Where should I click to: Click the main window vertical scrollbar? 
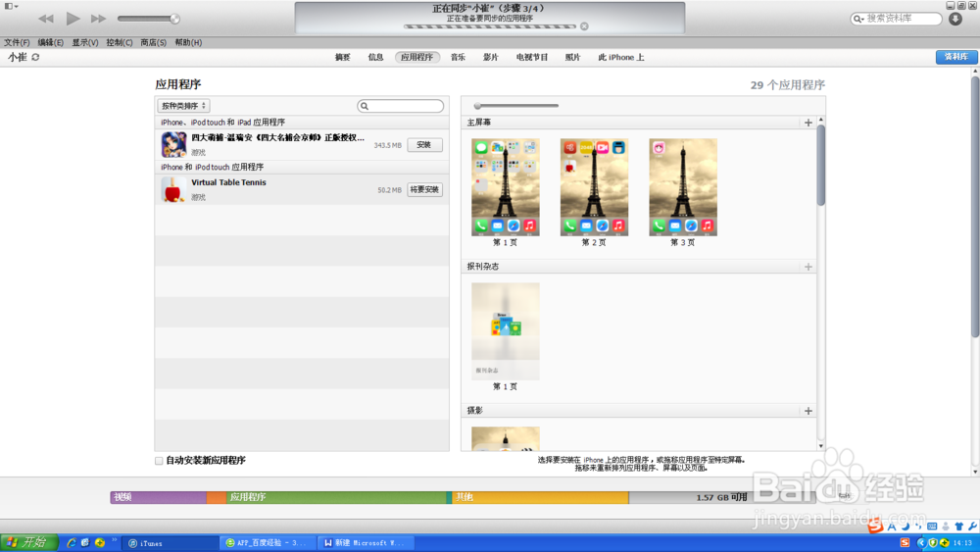click(975, 206)
